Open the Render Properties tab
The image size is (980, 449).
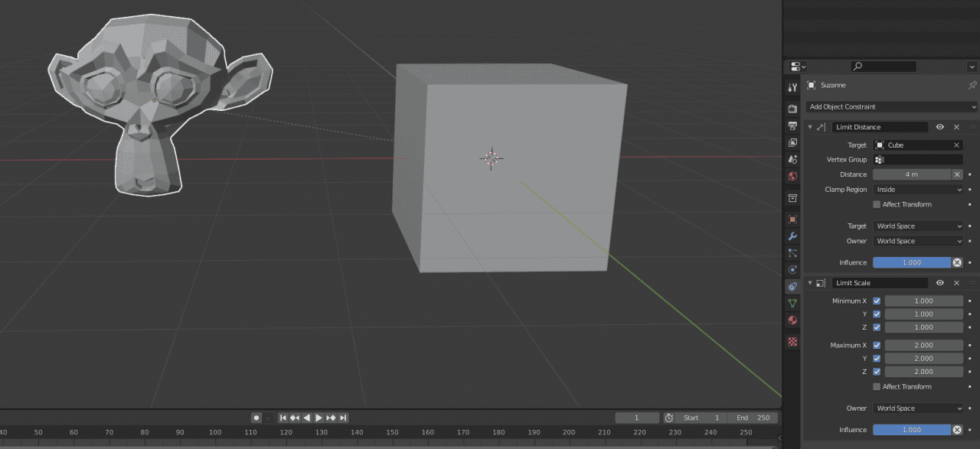pos(792,108)
